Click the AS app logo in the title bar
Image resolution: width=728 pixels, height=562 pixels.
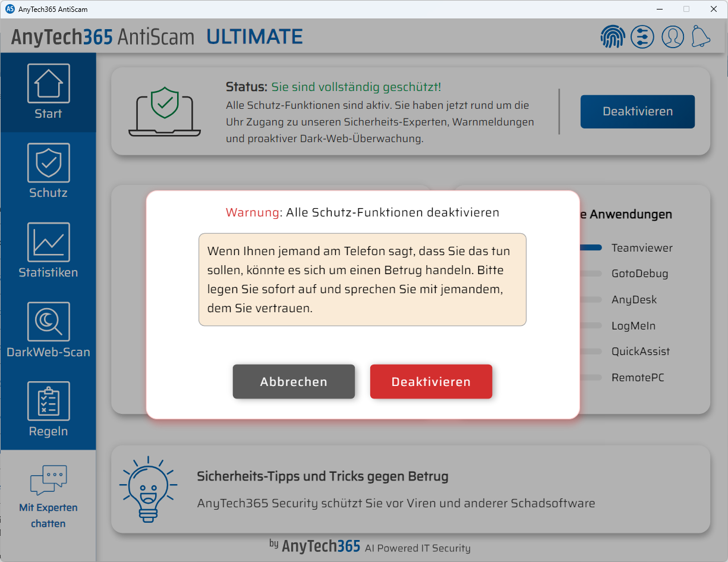(11, 9)
